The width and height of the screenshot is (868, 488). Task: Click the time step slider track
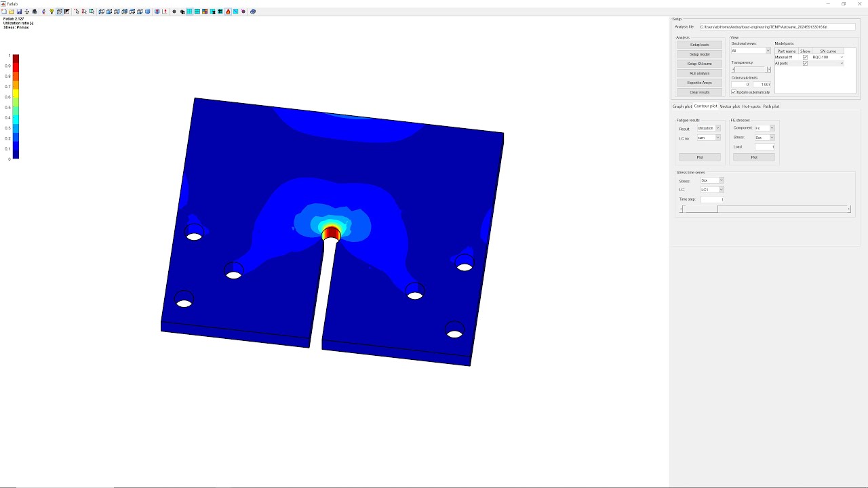(765, 209)
